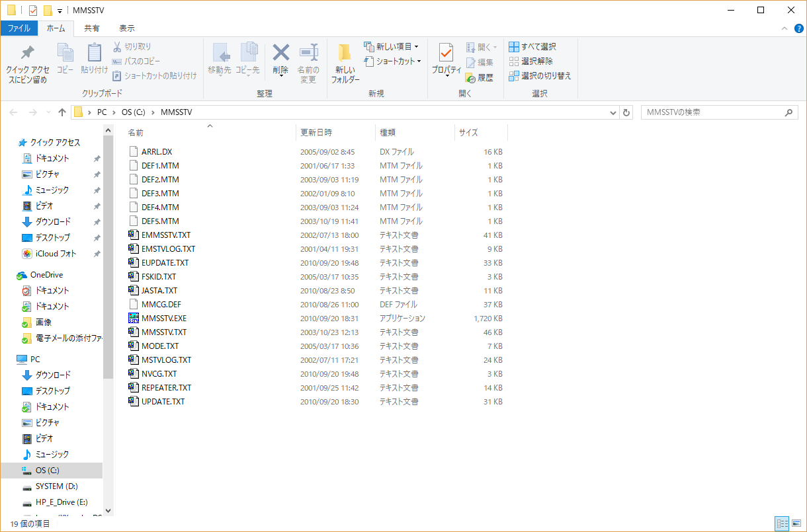The image size is (807, 532).
Task: Switch to the Share (共有) tab
Action: tap(92, 28)
